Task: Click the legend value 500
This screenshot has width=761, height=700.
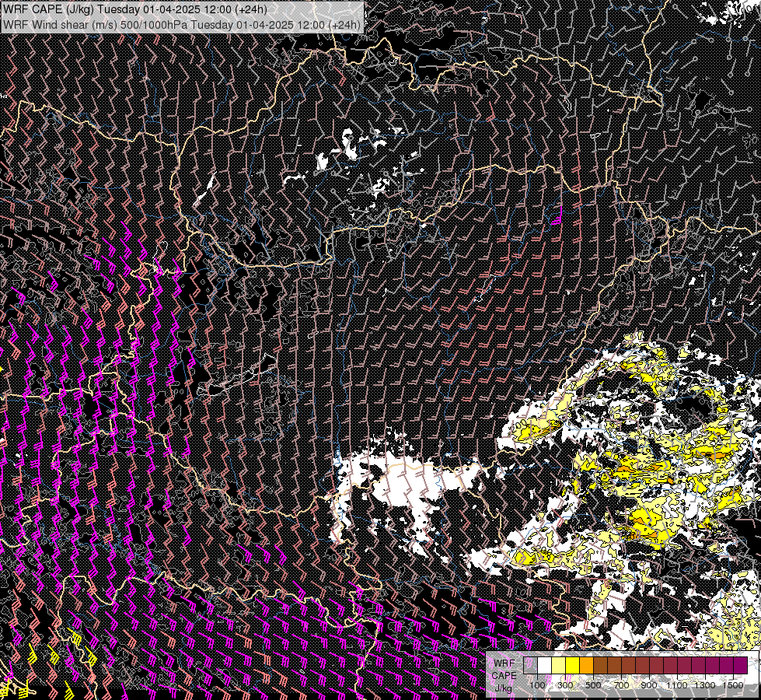Action: pos(593,685)
